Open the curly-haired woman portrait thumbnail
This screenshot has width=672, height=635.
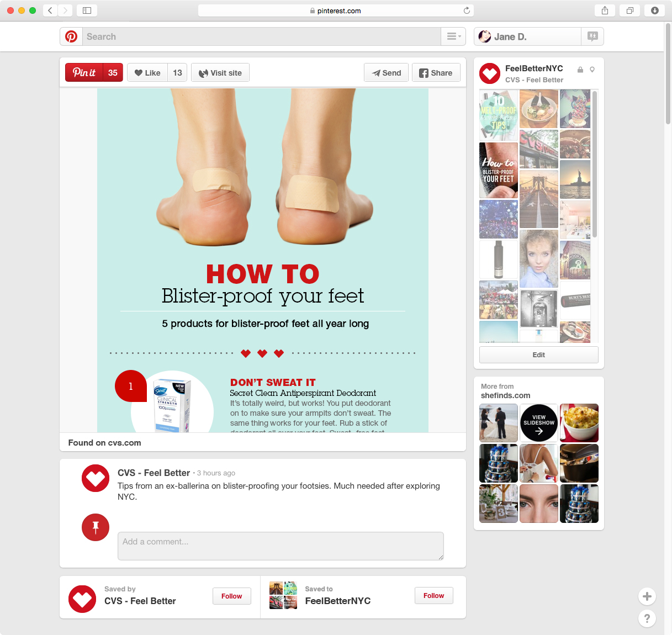539,259
